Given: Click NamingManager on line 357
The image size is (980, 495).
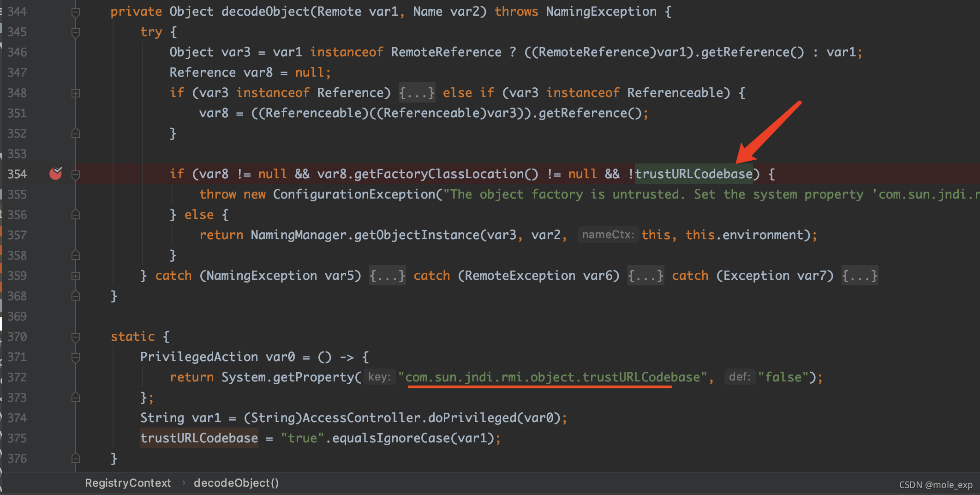Looking at the screenshot, I should (299, 235).
